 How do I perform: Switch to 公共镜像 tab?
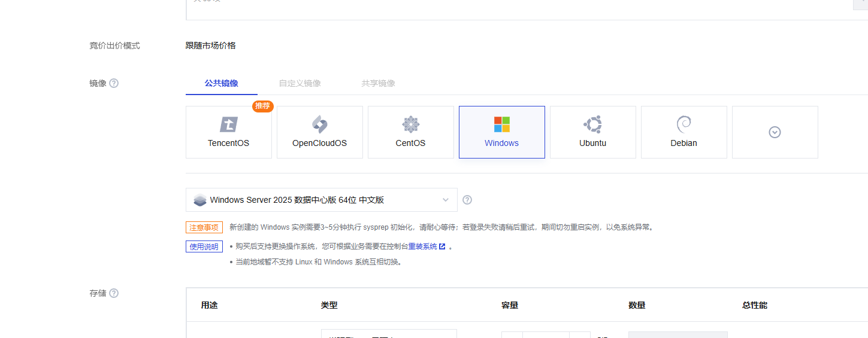click(222, 83)
